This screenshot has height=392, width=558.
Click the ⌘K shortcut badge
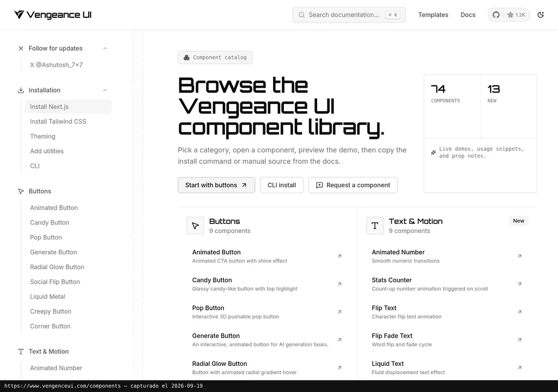point(393,15)
